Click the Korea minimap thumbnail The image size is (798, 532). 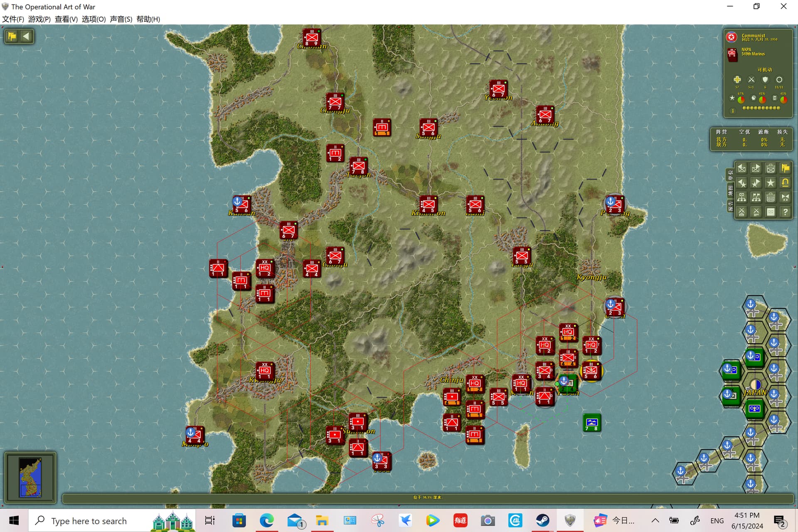30,477
